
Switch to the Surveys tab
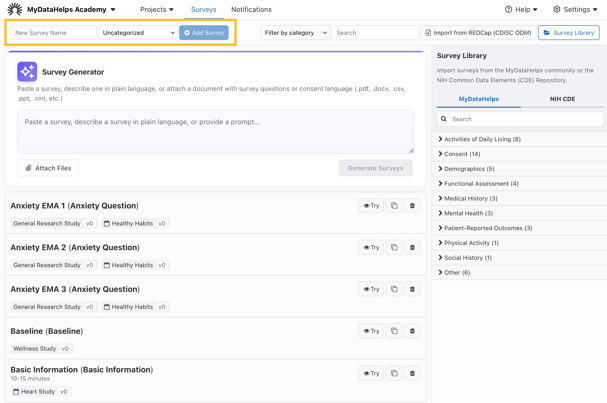[204, 10]
